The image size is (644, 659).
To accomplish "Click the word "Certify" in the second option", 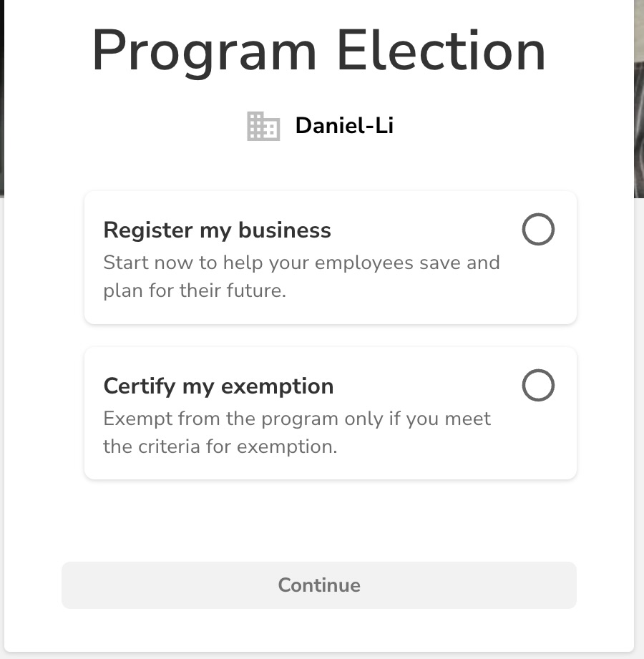I will click(139, 386).
